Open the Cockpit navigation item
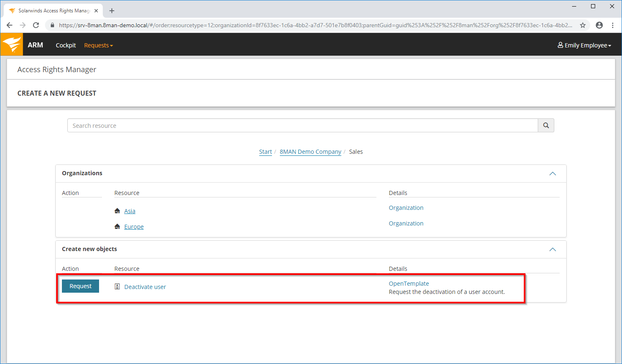The image size is (622, 364). 66,45
